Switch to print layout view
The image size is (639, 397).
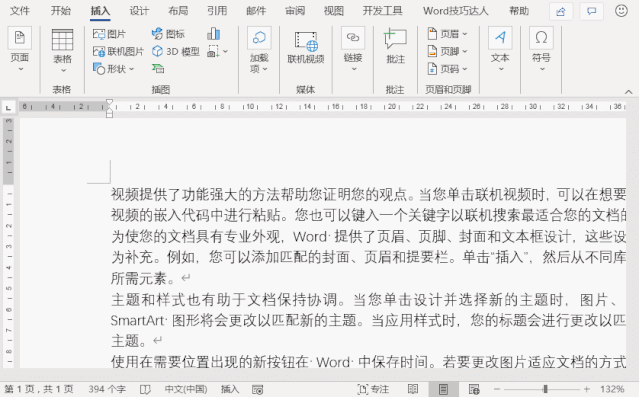[443, 390]
